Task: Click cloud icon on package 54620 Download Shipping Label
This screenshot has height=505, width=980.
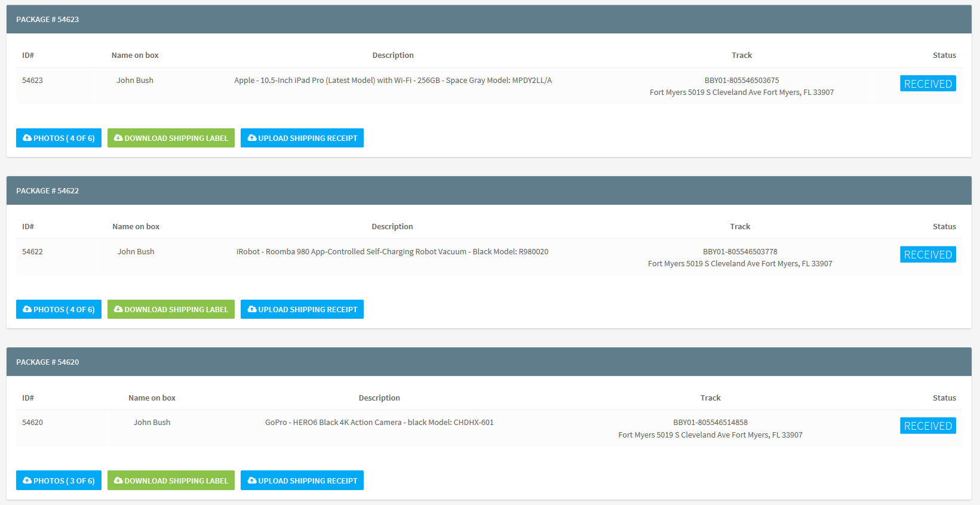Action: pyautogui.click(x=118, y=481)
